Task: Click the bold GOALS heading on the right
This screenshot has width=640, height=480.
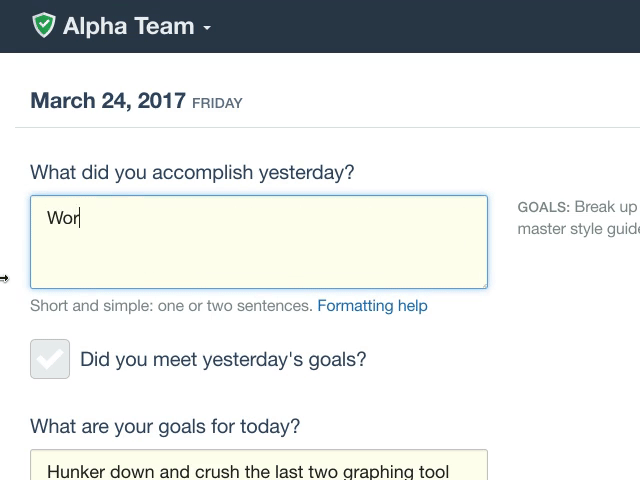Action: pos(543,208)
